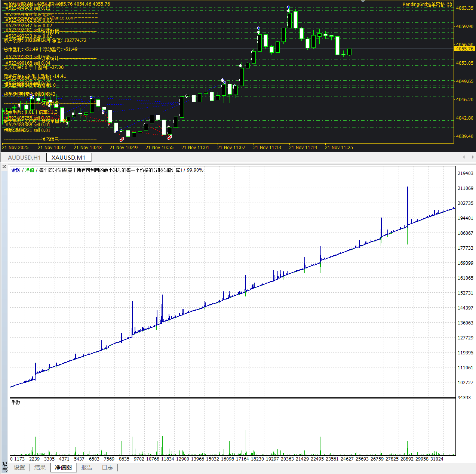
Task: Switch to the AUDUSD,H1 chart tab
Action: (x=24, y=158)
